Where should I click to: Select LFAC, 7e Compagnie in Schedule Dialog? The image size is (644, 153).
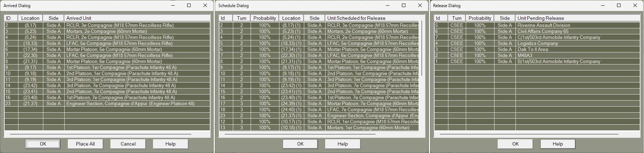(x=319, y=109)
